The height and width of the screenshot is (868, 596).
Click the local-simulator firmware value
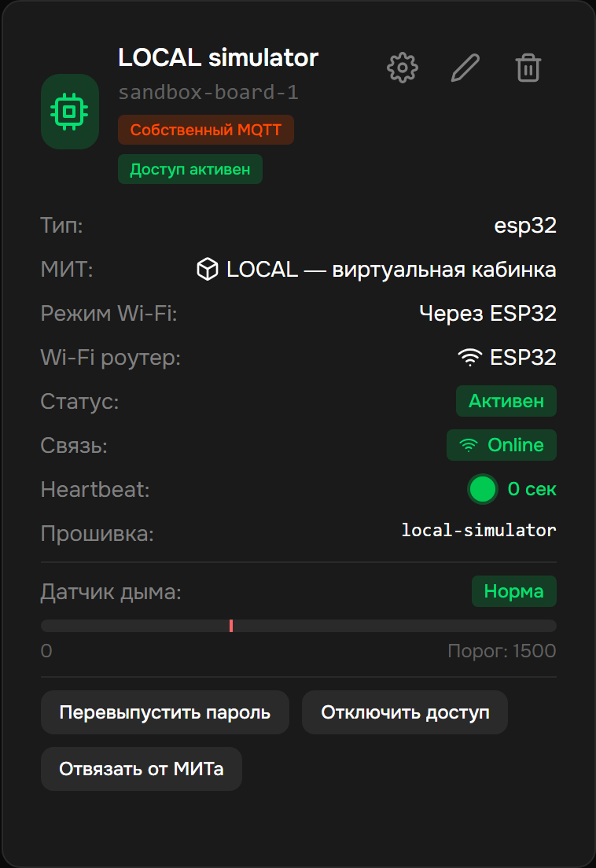479,531
